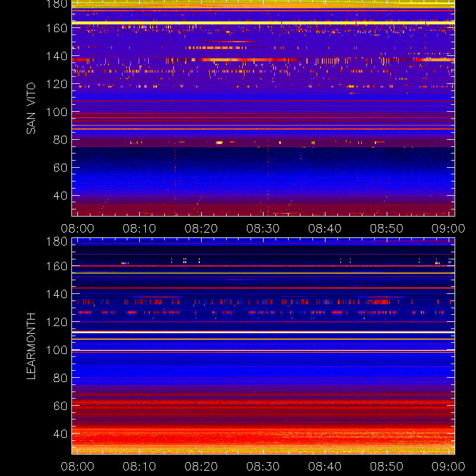476x476 pixels.
Task: Select the 60 tick label on San Vito plot
Action: [60, 168]
